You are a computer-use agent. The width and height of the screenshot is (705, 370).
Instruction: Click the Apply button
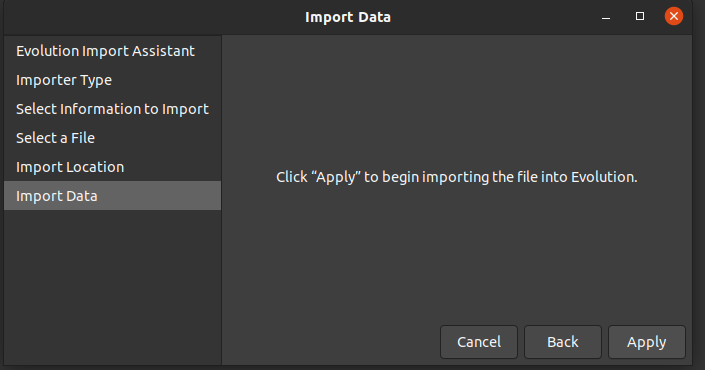point(647,342)
